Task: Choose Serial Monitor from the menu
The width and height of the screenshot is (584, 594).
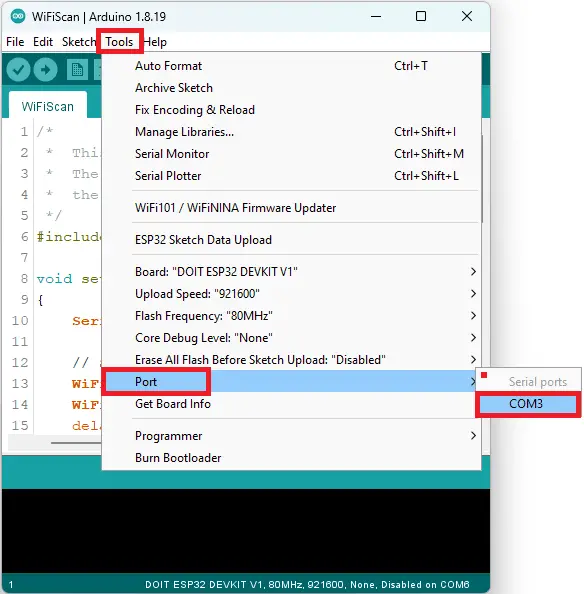Action: click(290, 154)
